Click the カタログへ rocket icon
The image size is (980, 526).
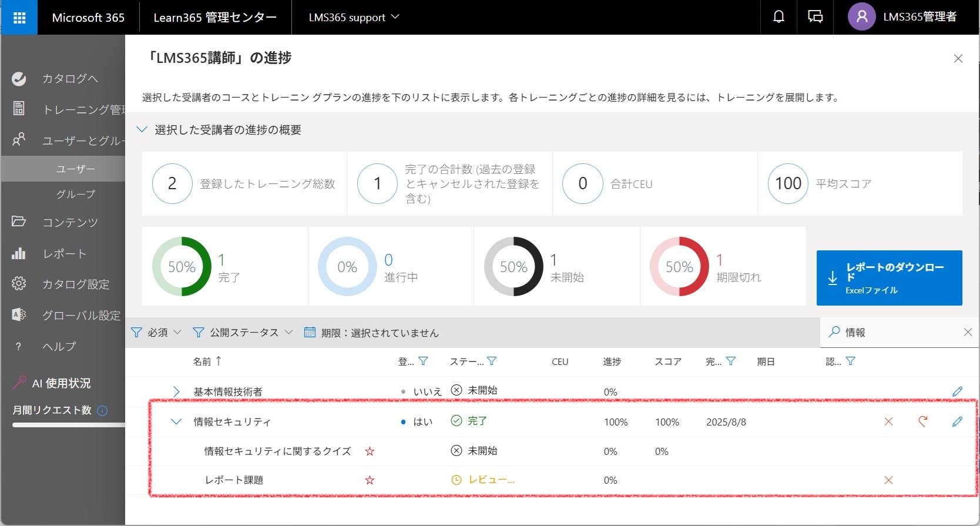point(19,79)
